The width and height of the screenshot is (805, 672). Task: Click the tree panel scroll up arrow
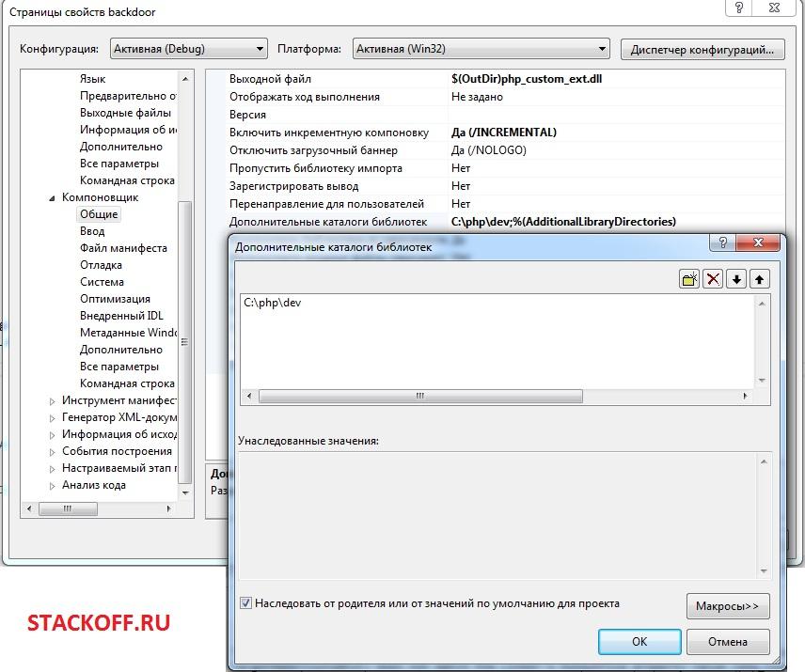[x=185, y=79]
